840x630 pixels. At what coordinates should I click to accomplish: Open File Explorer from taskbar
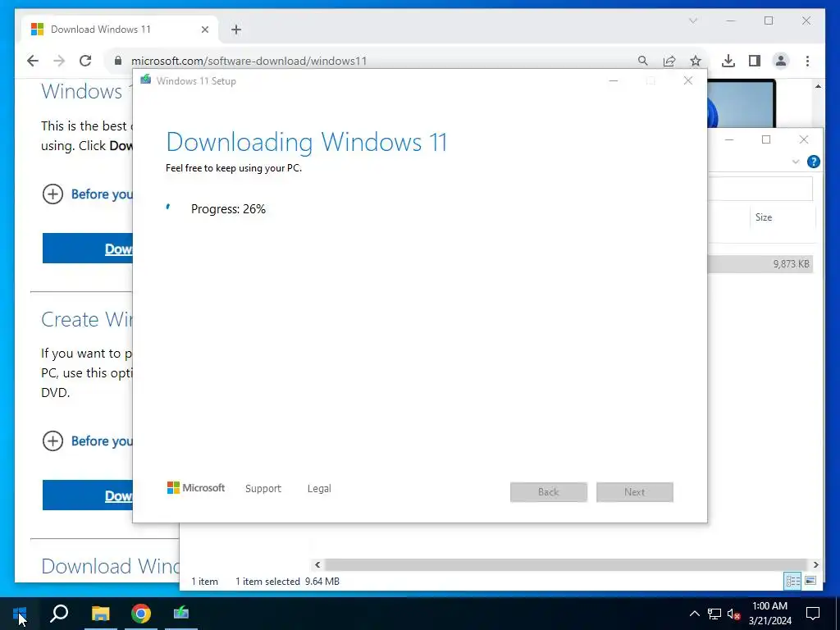point(100,614)
